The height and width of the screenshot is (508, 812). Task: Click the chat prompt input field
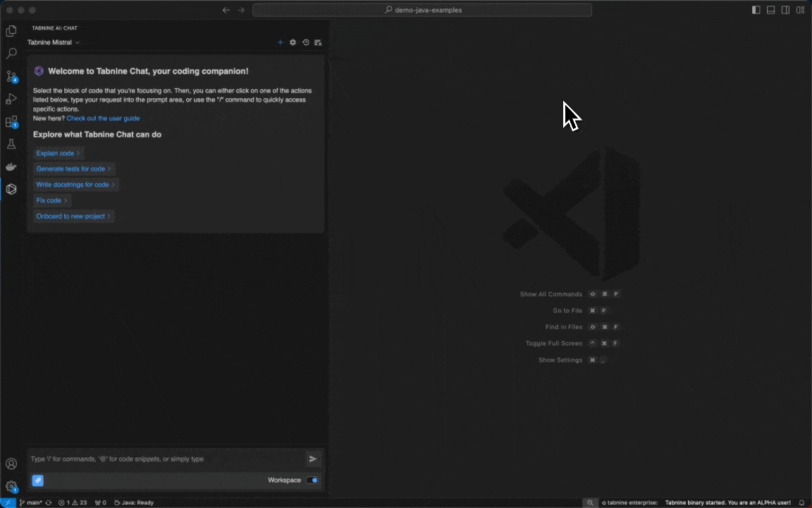(x=166, y=459)
